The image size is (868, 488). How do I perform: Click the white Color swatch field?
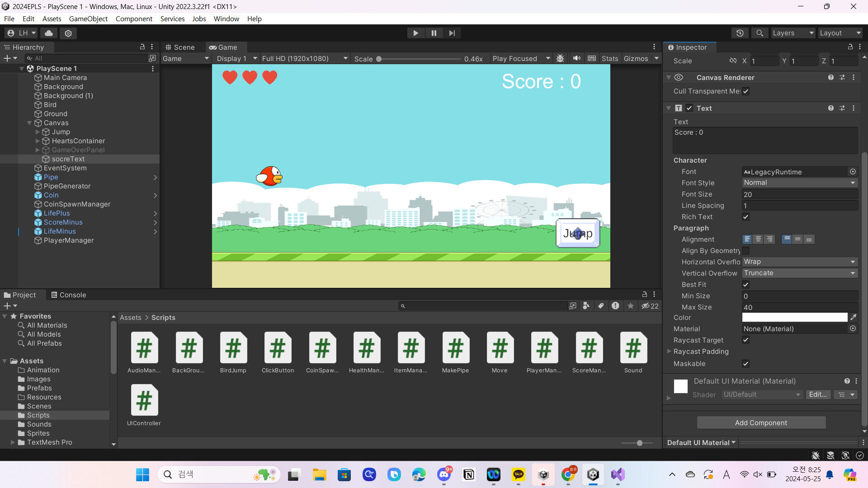(x=794, y=317)
